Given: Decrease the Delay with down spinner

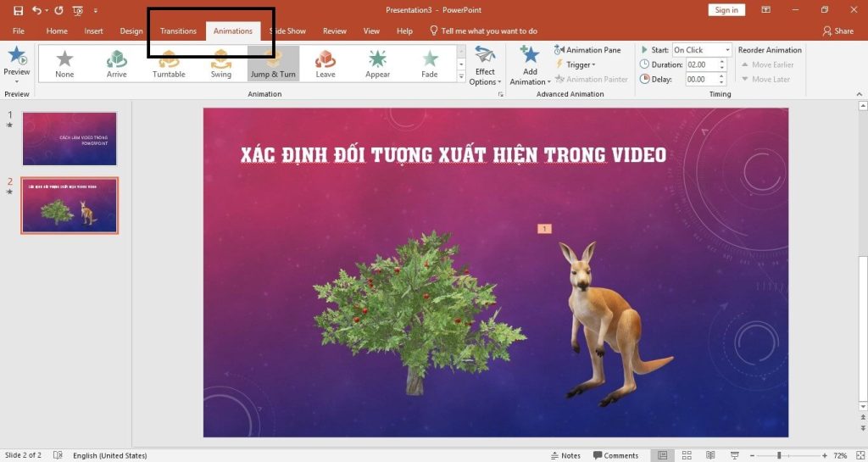Looking at the screenshot, I should 722,83.
